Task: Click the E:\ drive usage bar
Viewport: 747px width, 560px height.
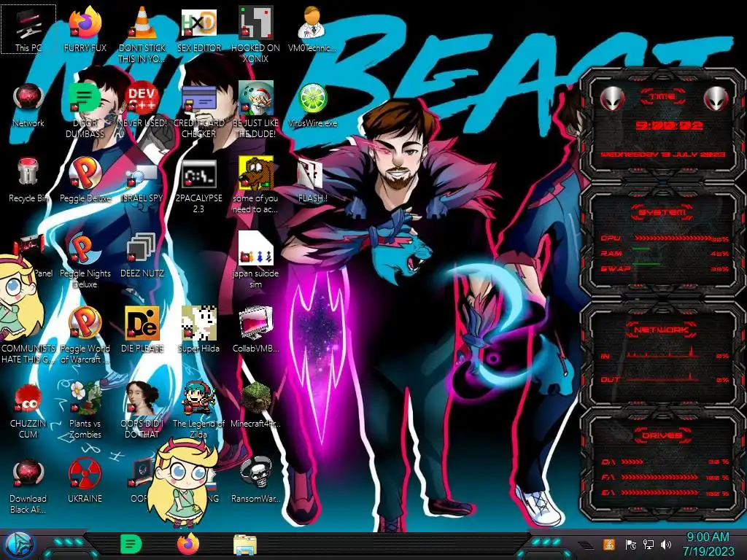Action: pyautogui.click(x=659, y=493)
